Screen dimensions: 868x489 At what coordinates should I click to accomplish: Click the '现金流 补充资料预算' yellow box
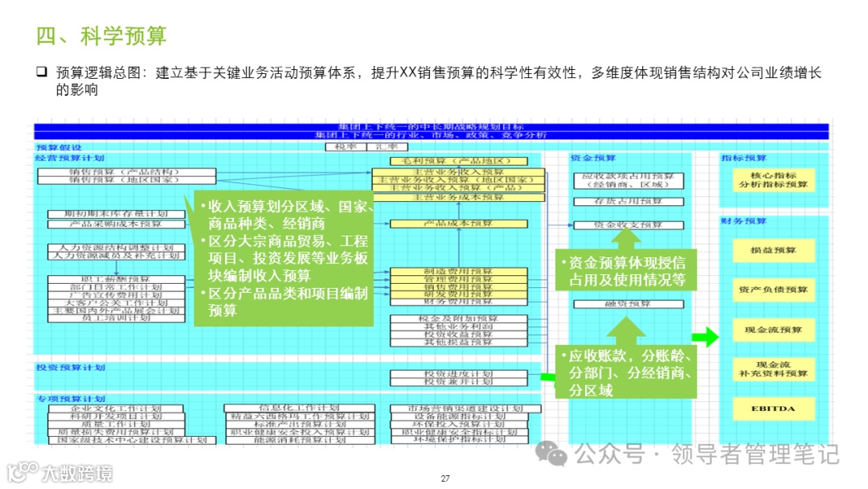click(x=773, y=369)
